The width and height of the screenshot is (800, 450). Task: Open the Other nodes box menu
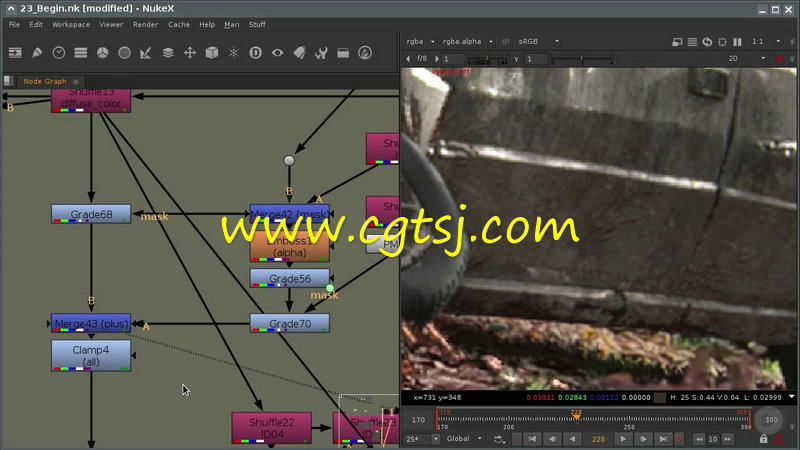[343, 53]
